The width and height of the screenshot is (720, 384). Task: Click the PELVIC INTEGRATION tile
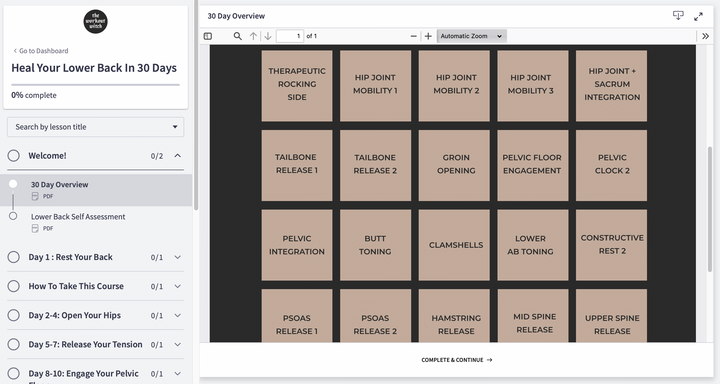(x=297, y=245)
